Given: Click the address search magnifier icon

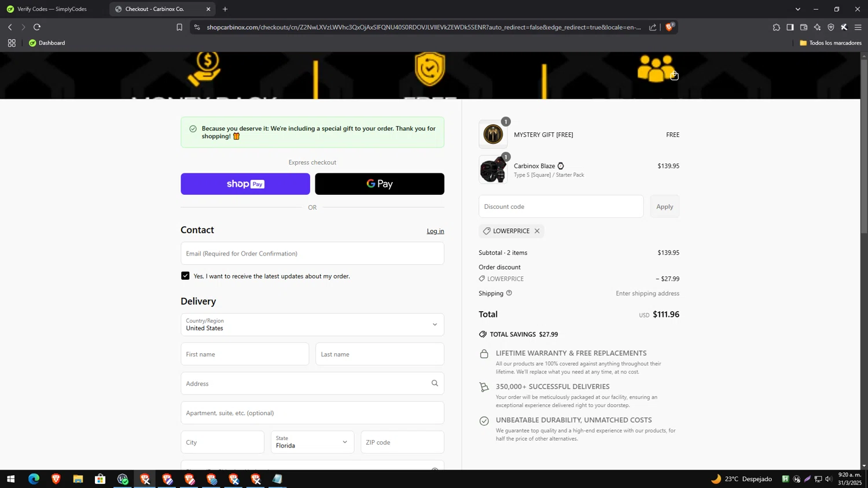Looking at the screenshot, I should (x=435, y=383).
